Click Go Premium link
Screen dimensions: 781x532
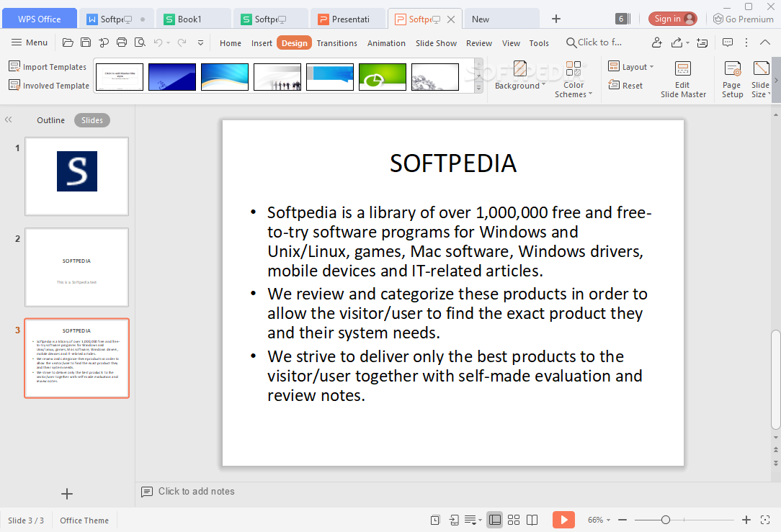pyautogui.click(x=743, y=19)
